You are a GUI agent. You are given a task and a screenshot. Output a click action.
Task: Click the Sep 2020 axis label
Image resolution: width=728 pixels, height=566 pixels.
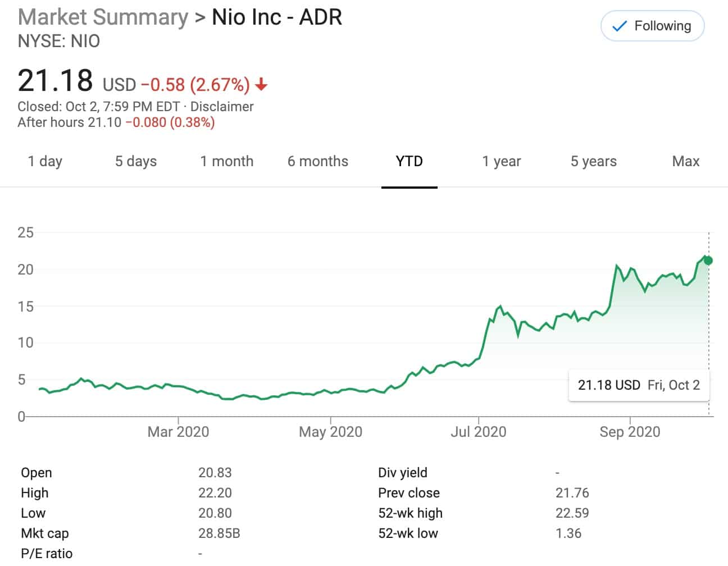[x=630, y=432]
